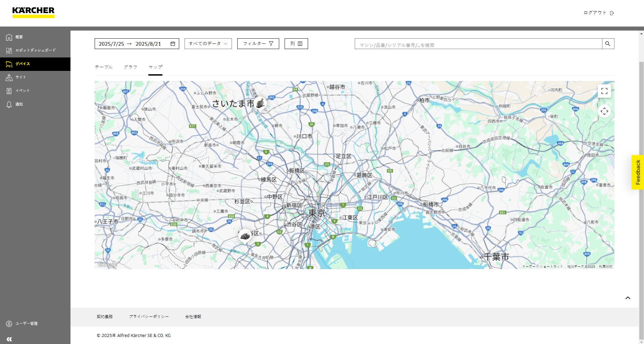Open the フィルター filter options
The height and width of the screenshot is (344, 644).
[x=258, y=44]
